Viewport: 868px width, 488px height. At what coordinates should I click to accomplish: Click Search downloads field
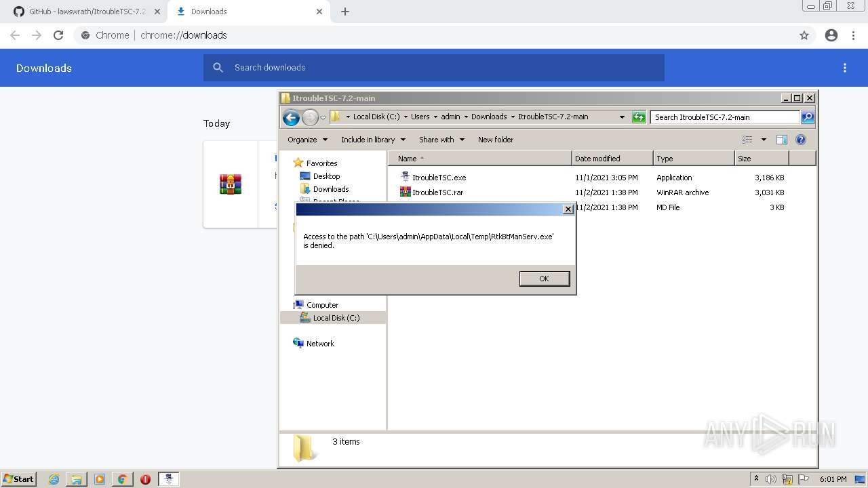tap(434, 68)
